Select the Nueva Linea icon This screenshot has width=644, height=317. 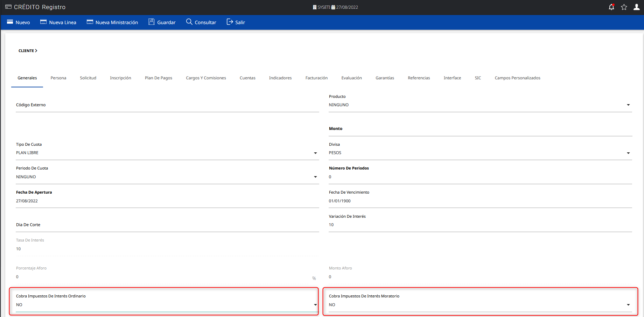point(43,22)
